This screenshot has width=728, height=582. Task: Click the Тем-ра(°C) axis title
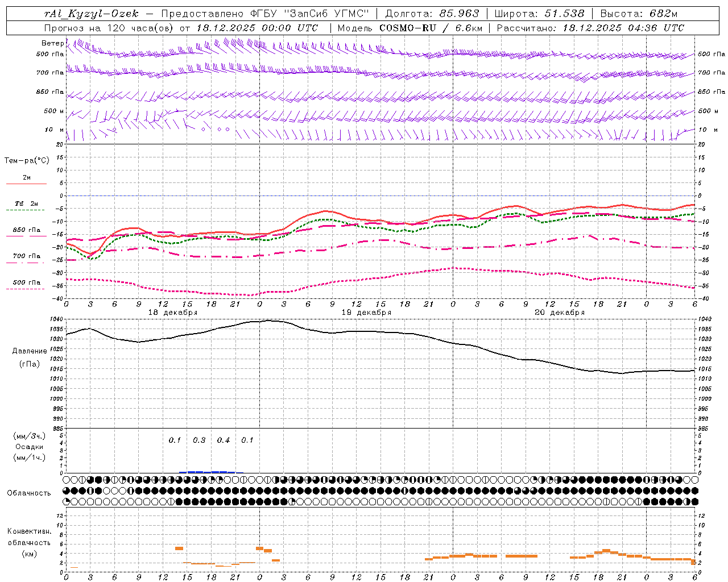27,161
